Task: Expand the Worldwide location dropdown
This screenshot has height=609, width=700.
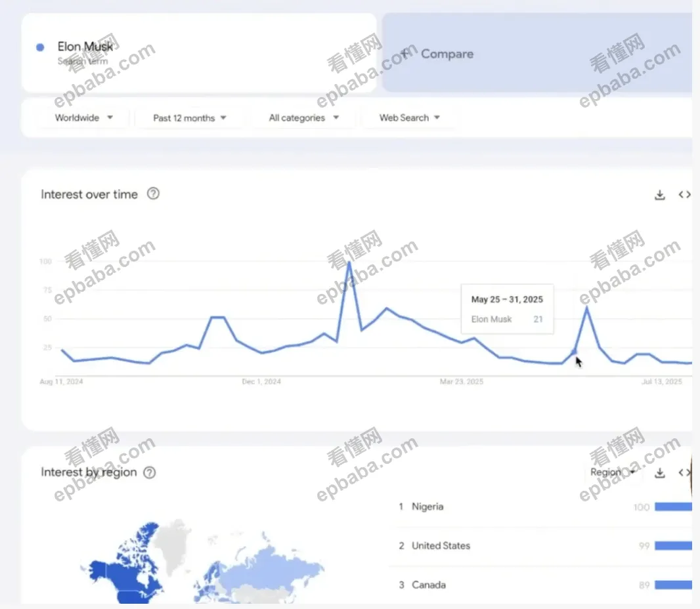Action: coord(83,118)
